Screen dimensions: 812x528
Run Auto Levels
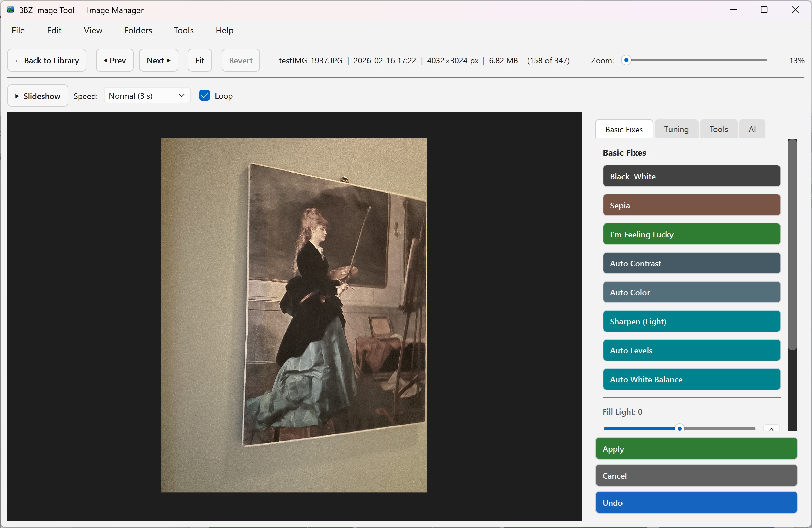tap(691, 350)
